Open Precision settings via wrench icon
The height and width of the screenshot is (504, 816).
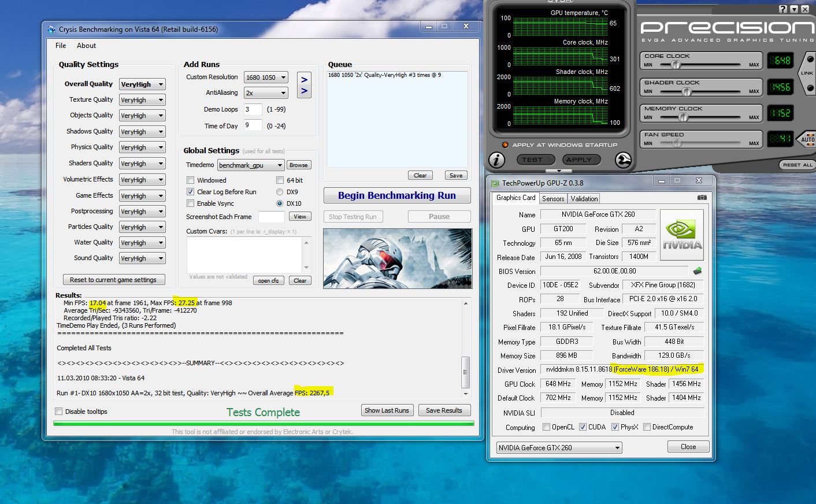623,160
